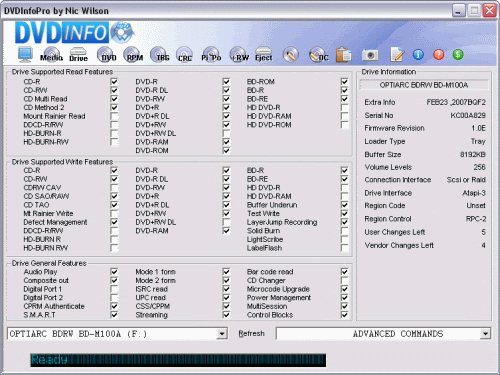Run the CRC check icon

click(184, 54)
